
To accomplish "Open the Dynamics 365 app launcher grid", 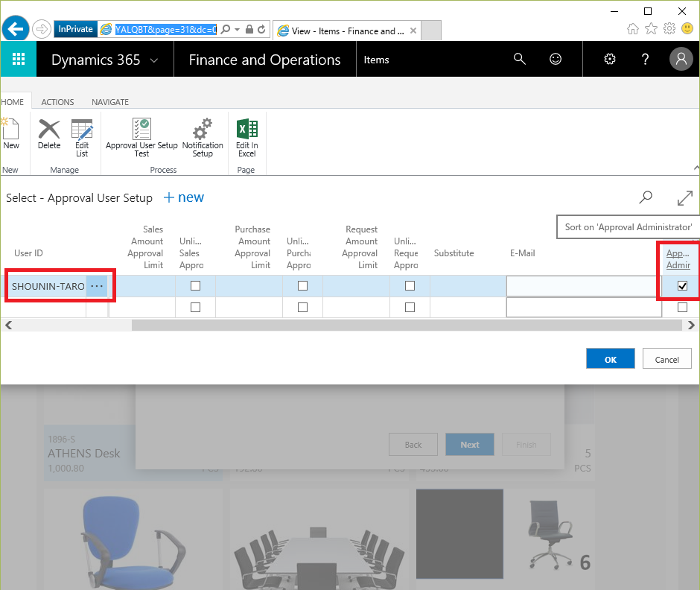I will [19, 59].
